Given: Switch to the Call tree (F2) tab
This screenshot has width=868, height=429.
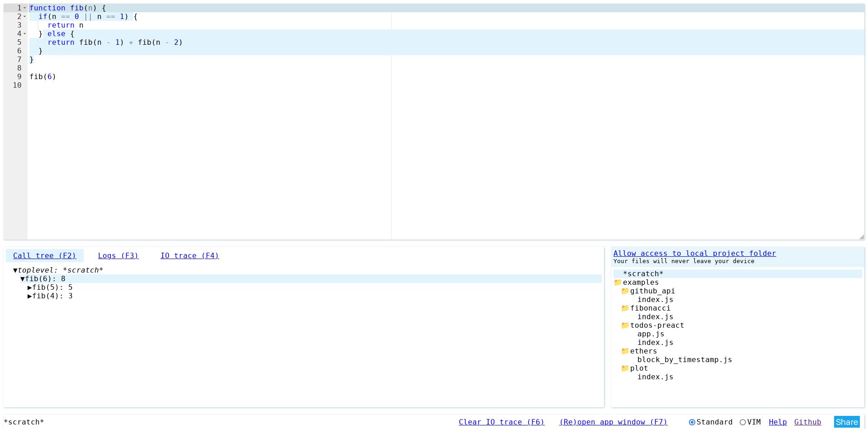Looking at the screenshot, I should [45, 256].
